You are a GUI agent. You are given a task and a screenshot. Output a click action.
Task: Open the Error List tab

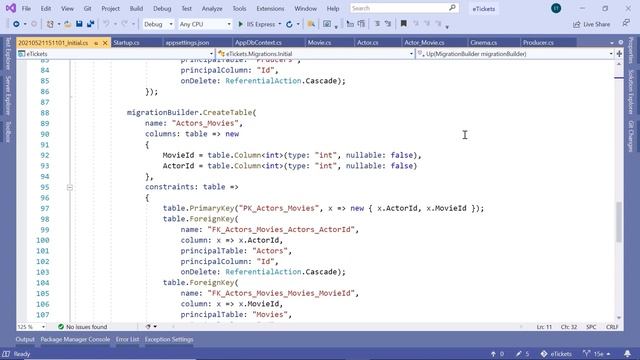[127, 339]
